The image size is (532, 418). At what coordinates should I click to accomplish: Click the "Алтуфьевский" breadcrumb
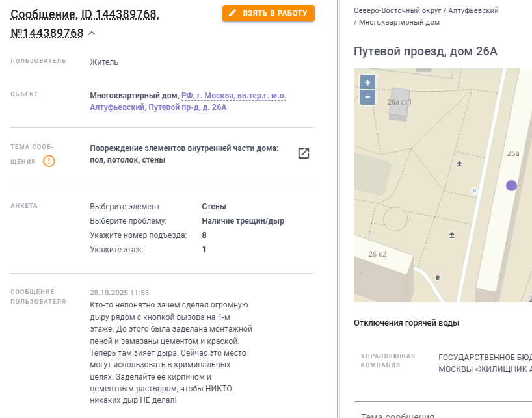(x=473, y=11)
